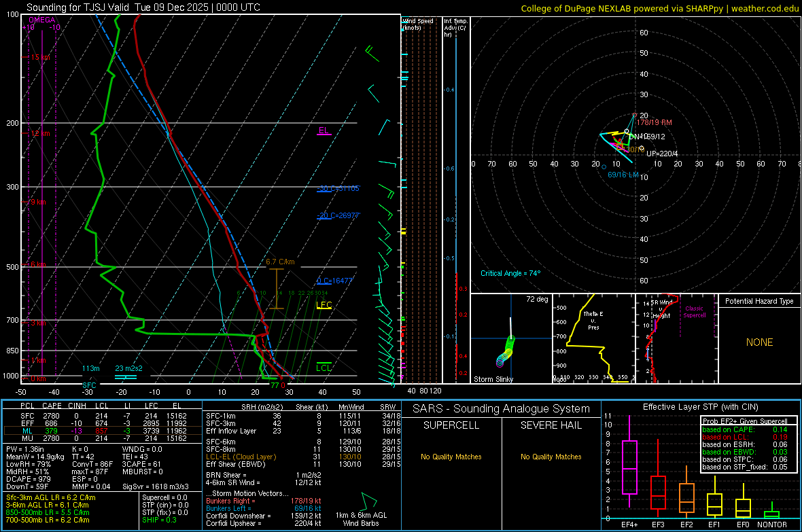The image size is (802, 532).
Task: Click the 'MeanW = 14.9g/kg' value
Action: pyautogui.click(x=35, y=457)
